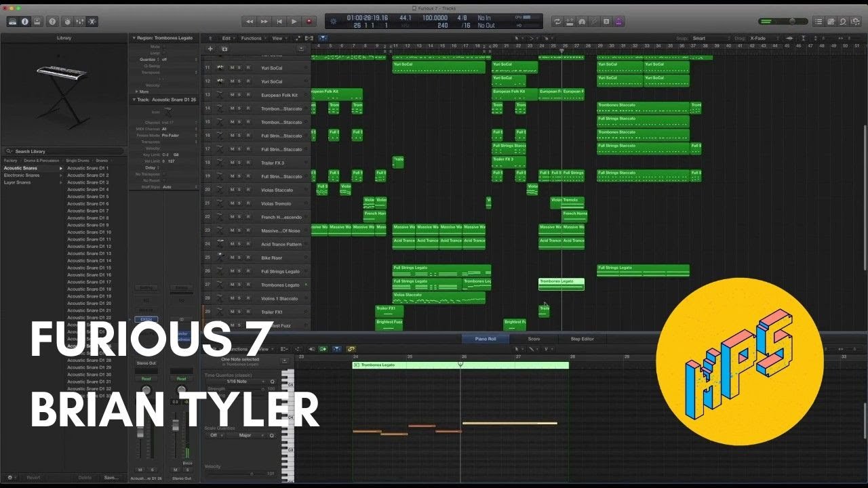The height and width of the screenshot is (488, 868).
Task: Open the Loop Browser button
Action: (x=843, y=22)
